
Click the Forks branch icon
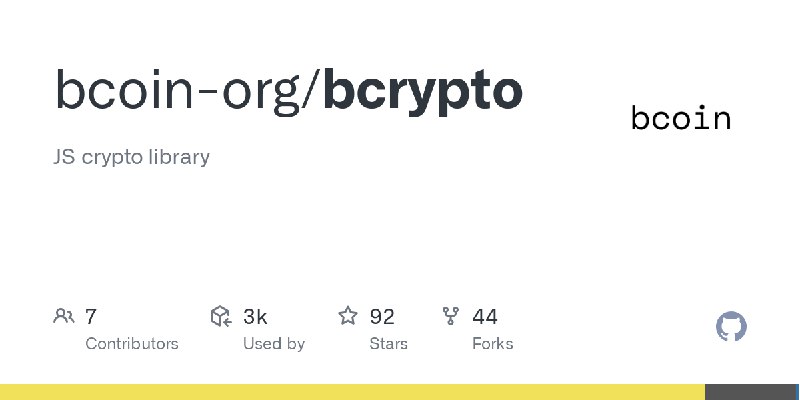tap(451, 316)
